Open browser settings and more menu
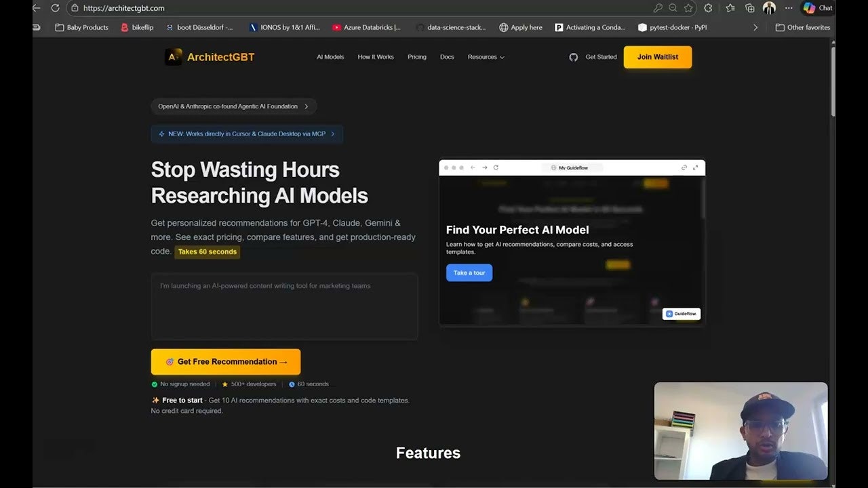868x488 pixels. click(789, 8)
